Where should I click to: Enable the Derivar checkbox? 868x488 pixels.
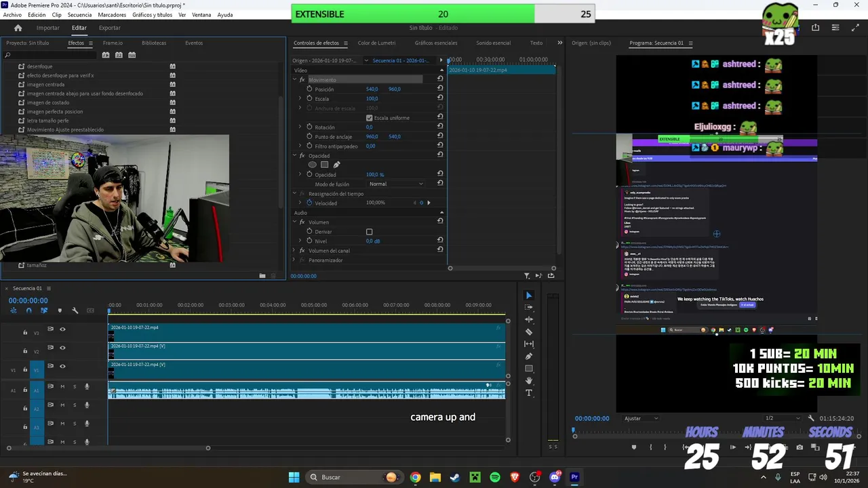370,232
